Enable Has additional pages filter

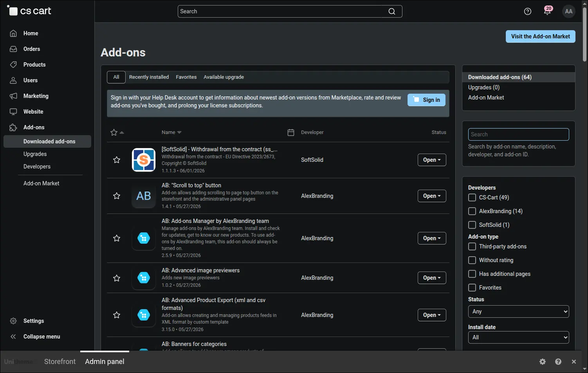click(472, 274)
